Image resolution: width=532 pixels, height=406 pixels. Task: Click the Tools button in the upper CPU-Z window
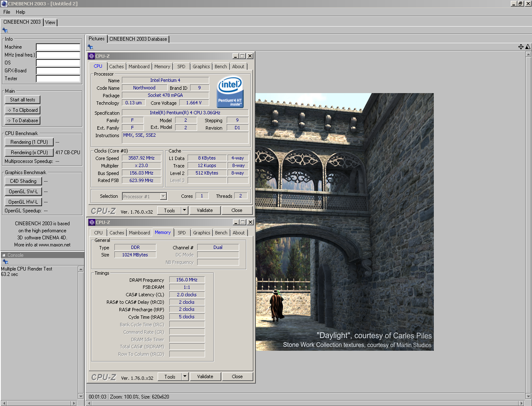click(x=169, y=210)
